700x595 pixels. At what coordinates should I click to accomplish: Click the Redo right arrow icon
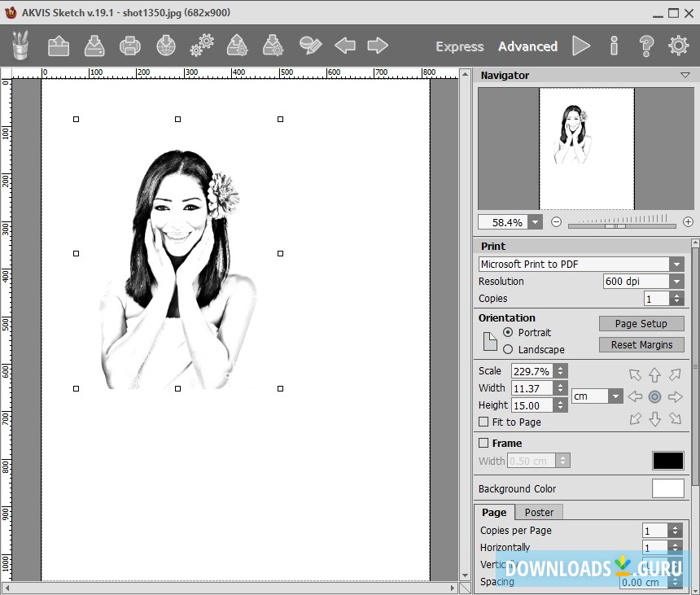point(378,46)
